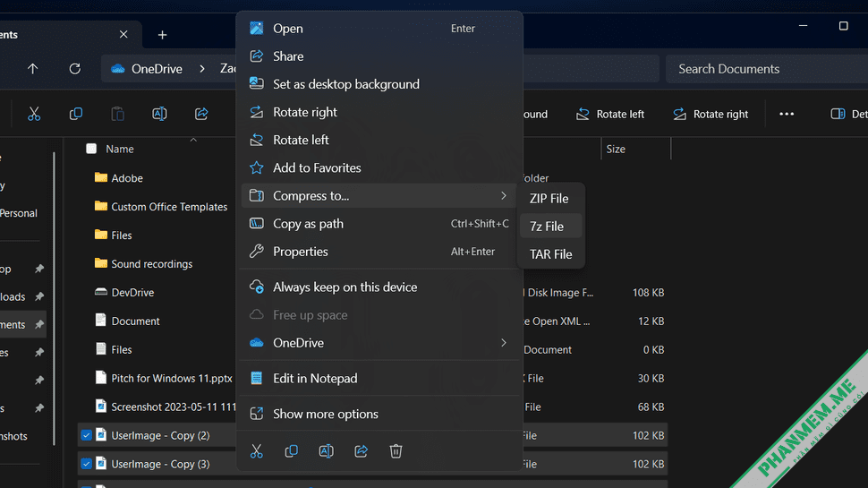Uncheck UserImage - Copy (2) checkbox

pos(87,435)
